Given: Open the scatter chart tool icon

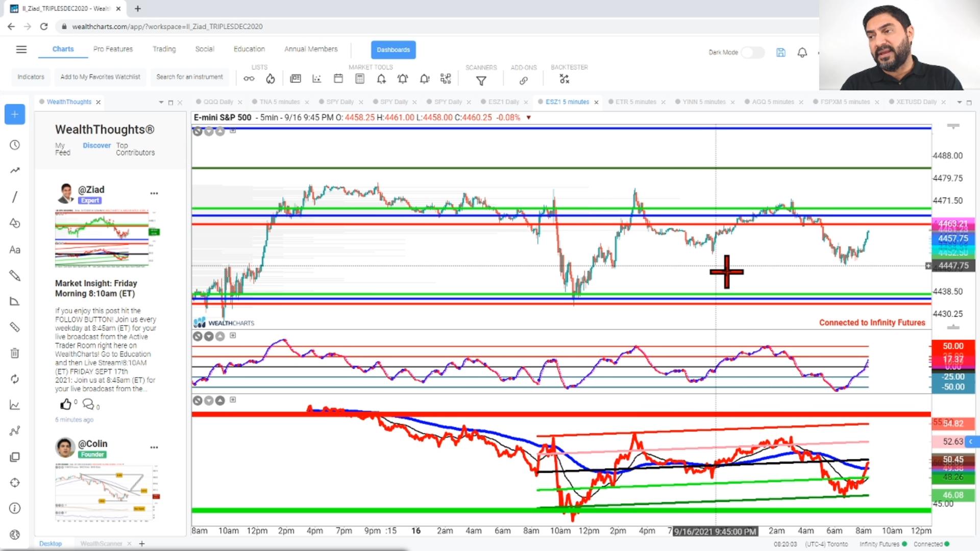Looking at the screenshot, I should [317, 79].
